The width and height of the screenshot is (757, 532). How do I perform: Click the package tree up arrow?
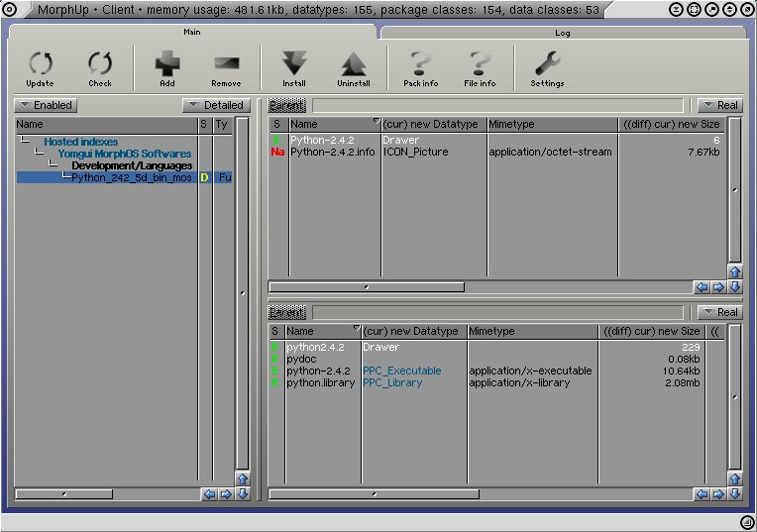click(x=243, y=479)
